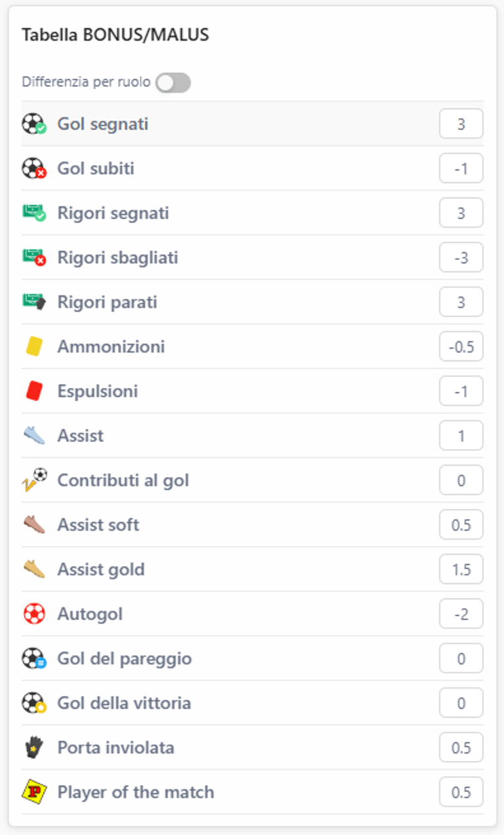Click the Gol segnati value field

(461, 123)
